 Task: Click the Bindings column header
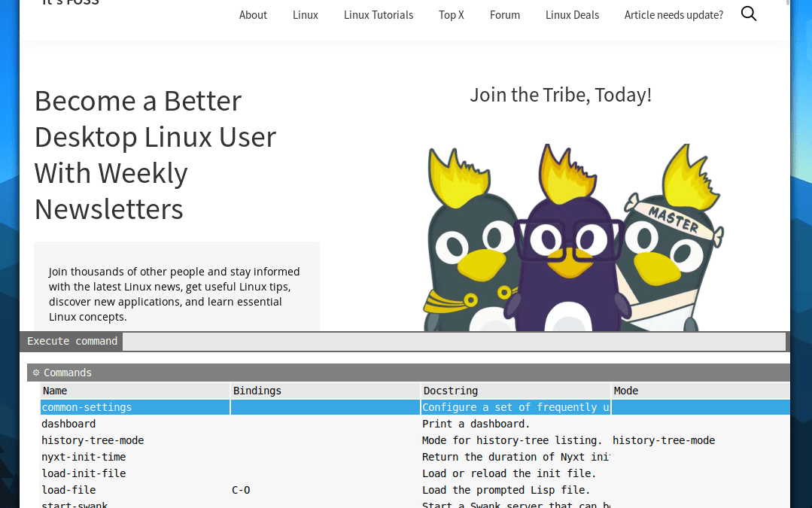point(324,391)
